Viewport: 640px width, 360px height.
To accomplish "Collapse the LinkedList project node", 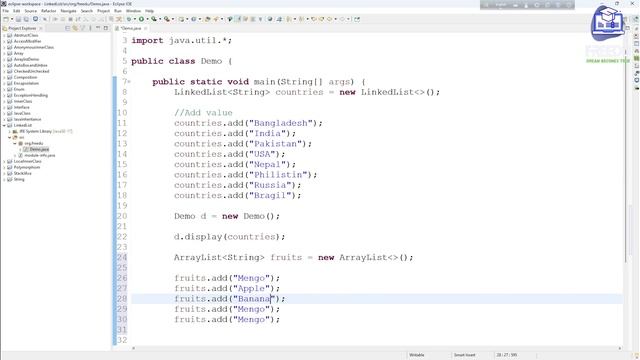I will pos(4,125).
